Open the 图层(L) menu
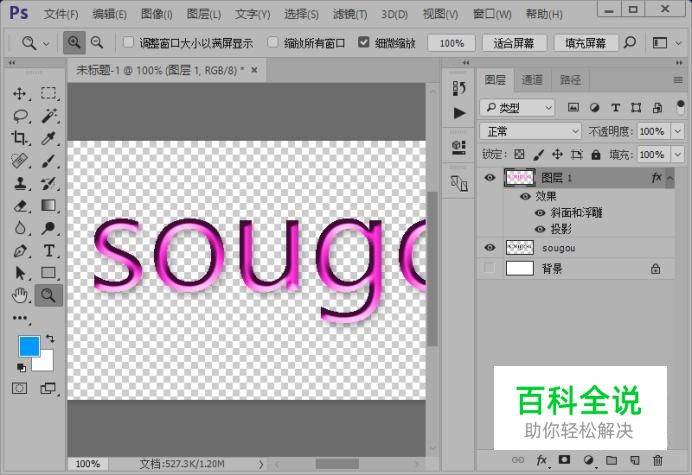 click(x=203, y=14)
